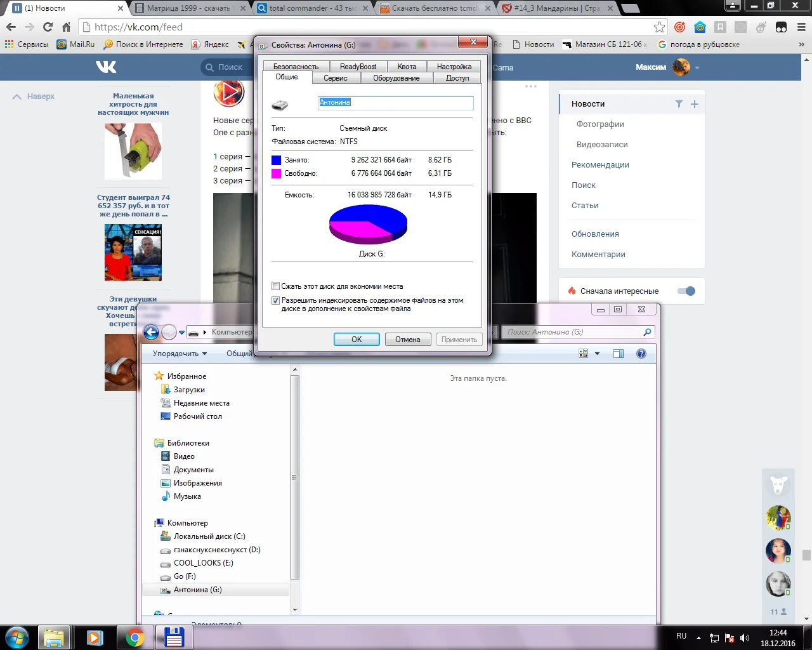This screenshot has height=650, width=812.
Task: Enable compress this disk checkbox
Action: 275,286
